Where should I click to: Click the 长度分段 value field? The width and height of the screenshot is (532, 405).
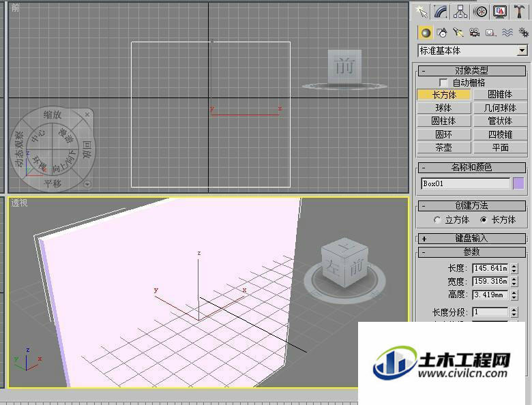point(490,312)
